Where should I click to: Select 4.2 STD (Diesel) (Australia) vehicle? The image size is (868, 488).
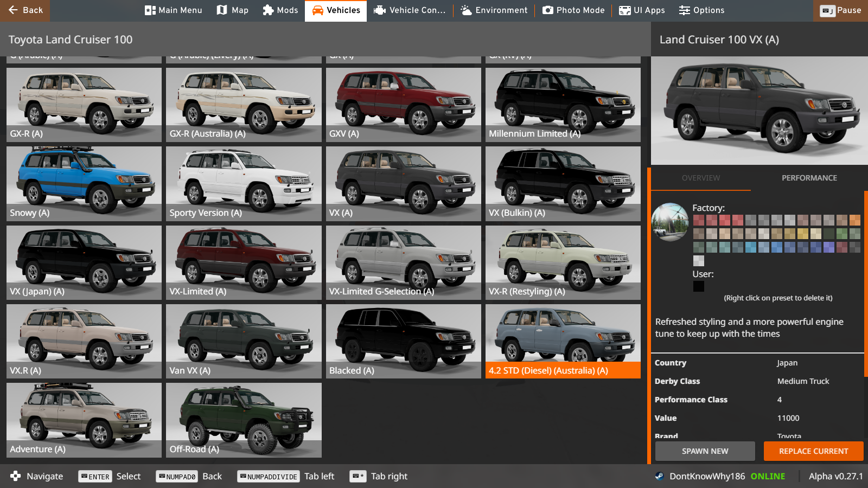563,341
